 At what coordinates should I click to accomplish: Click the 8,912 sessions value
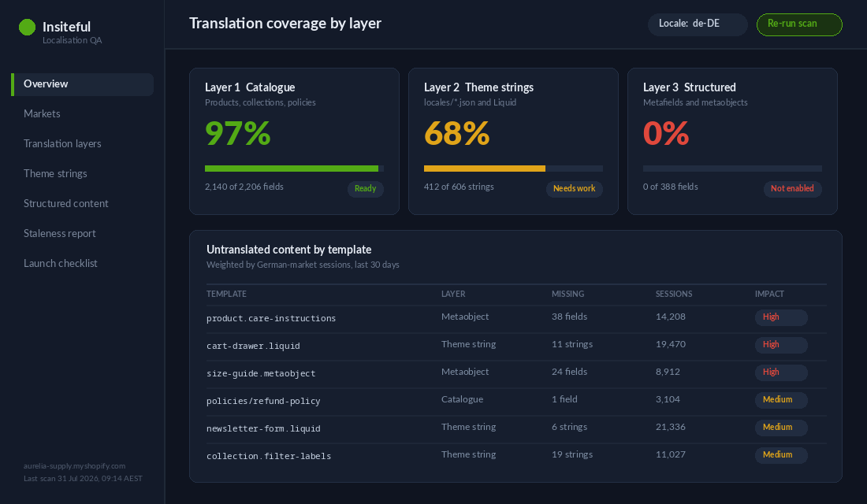click(x=668, y=372)
